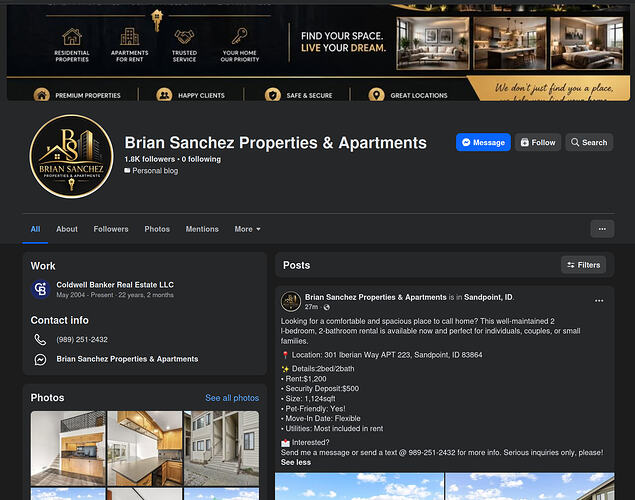This screenshot has height=500, width=635.
Task: Follow the Brian Sanchez page
Action: click(x=538, y=143)
